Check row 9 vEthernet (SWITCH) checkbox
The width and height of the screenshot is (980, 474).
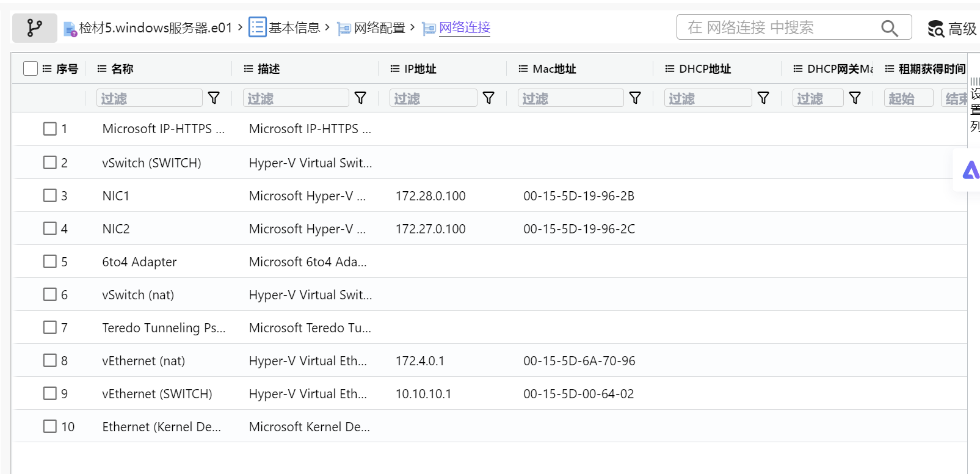click(x=50, y=393)
